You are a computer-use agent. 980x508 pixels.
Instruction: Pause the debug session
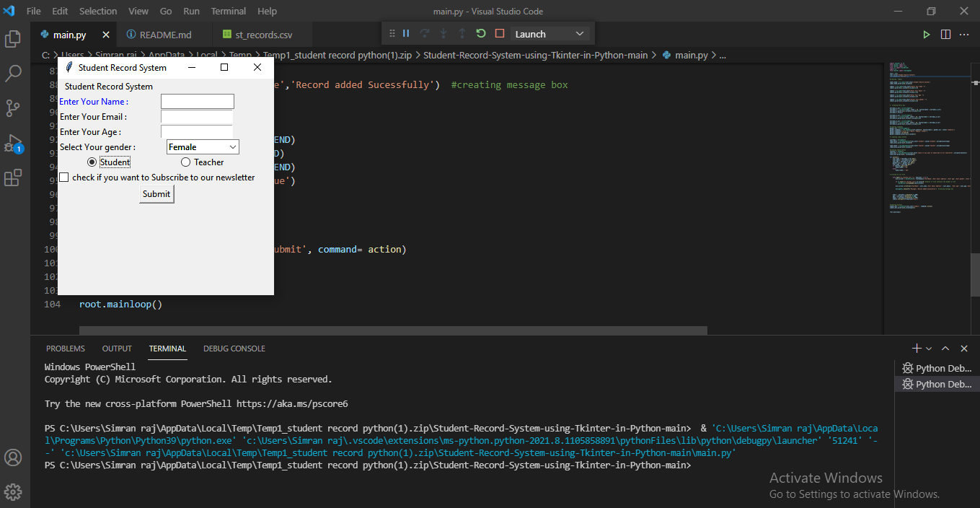pos(406,33)
